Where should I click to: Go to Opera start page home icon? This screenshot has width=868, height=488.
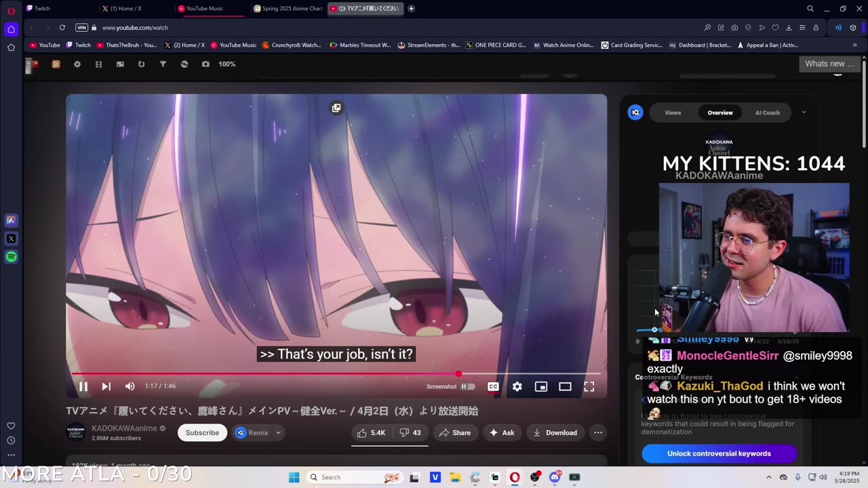pos(11,29)
